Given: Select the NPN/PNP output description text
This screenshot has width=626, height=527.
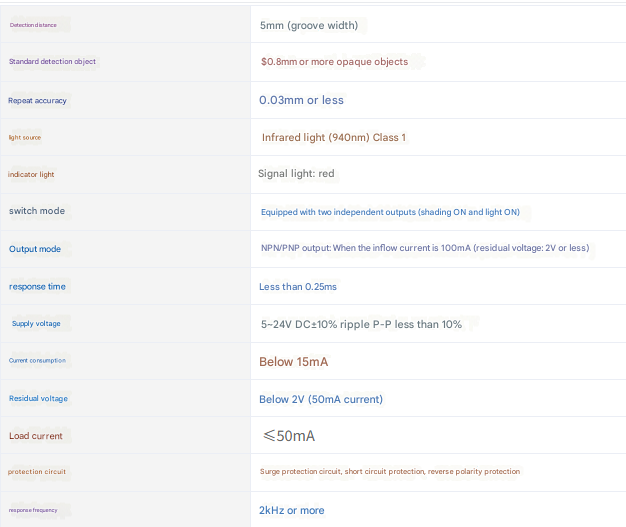Looking at the screenshot, I should (424, 249).
